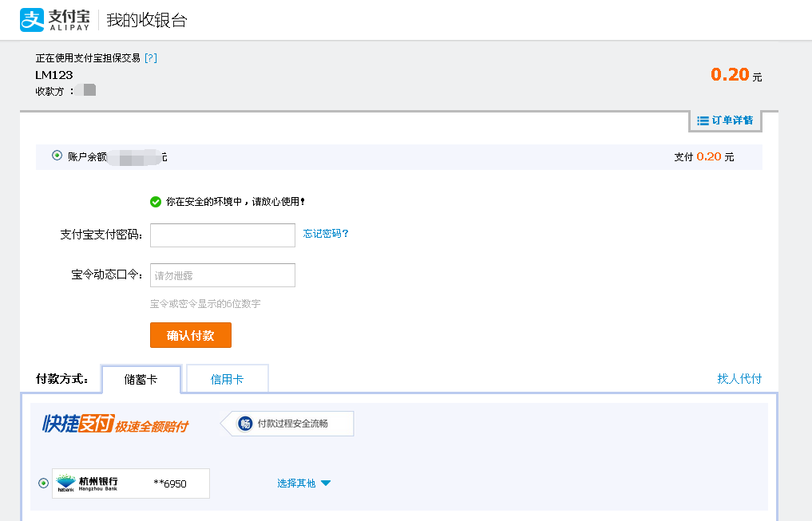Screen dimensions: 812x521
Task: Click the card number ending **6950
Action: (x=170, y=484)
